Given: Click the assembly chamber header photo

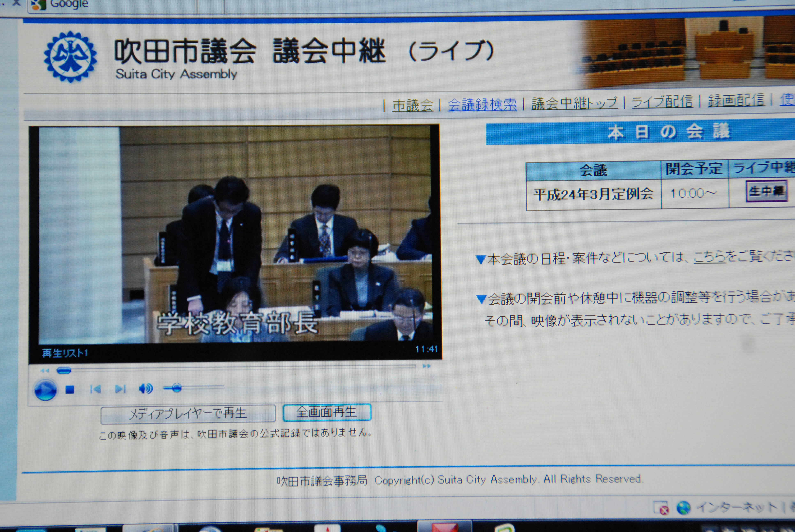Looking at the screenshot, I should click(685, 53).
